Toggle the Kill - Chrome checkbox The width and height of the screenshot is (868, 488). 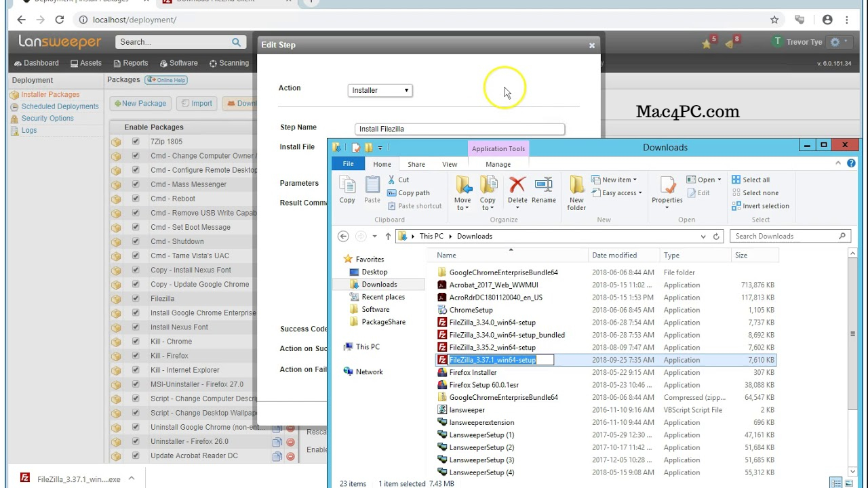136,342
